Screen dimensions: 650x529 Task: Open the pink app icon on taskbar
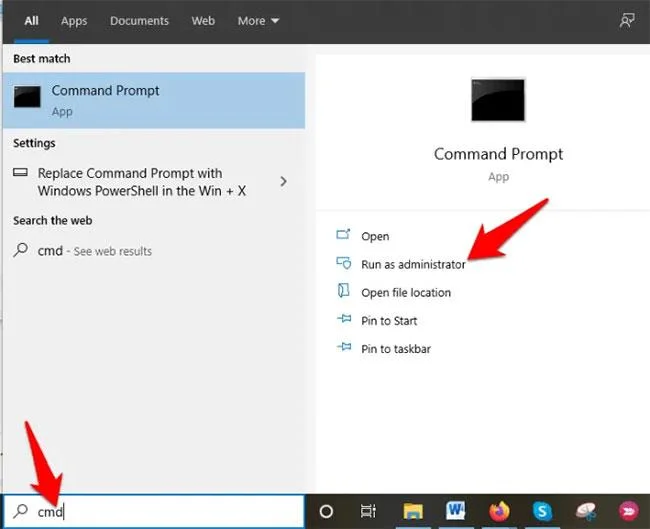pos(628,511)
